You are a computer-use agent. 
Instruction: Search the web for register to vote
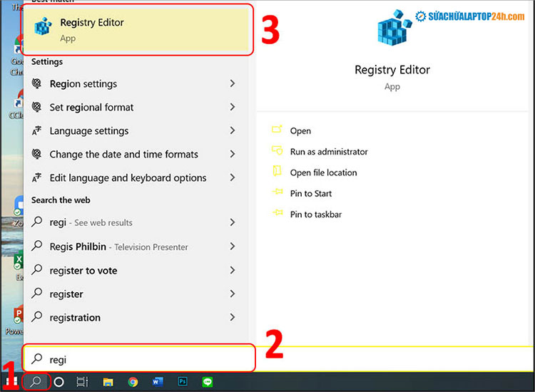(x=136, y=270)
